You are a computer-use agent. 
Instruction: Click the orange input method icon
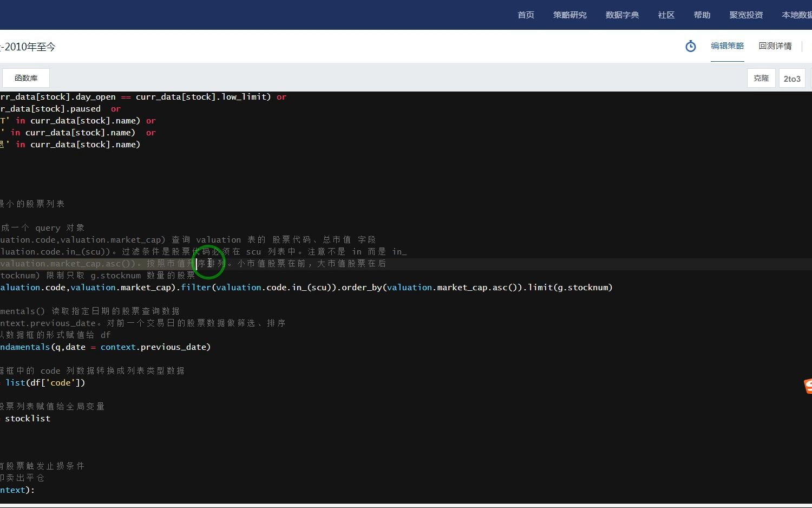(x=808, y=386)
